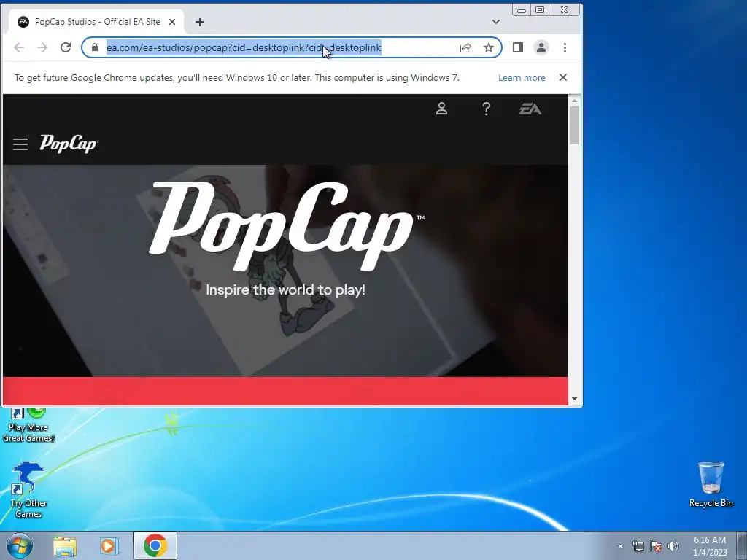Click 'Inspire the world to play!' text
Viewport: 747px width, 560px height.
click(x=285, y=289)
